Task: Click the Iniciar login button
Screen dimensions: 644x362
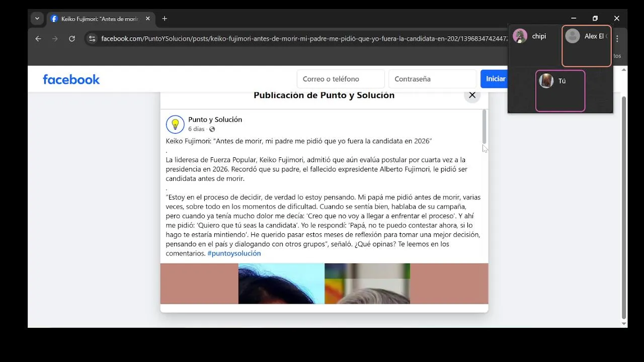Action: pos(494,79)
